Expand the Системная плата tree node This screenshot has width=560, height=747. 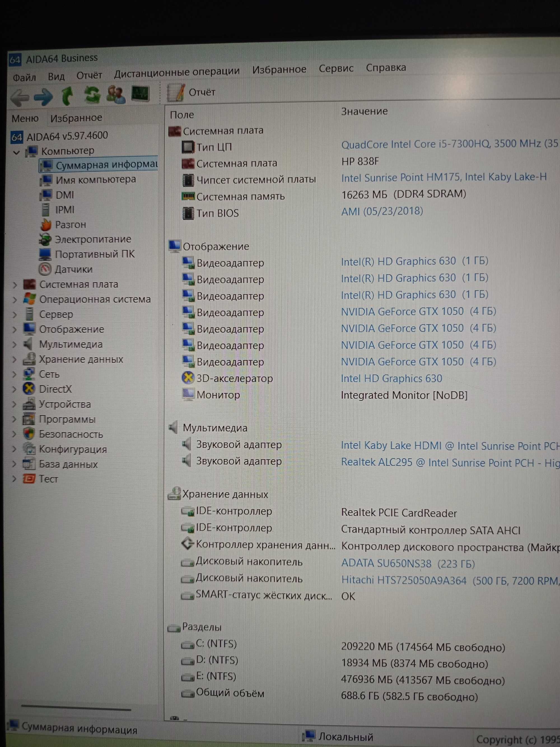(15, 285)
